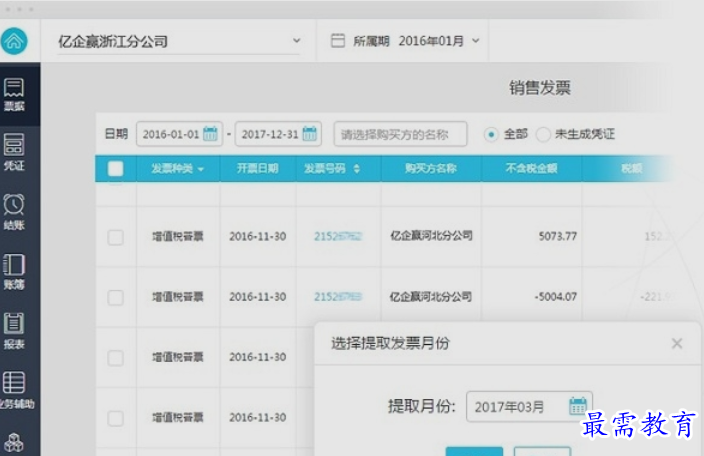
Task: Click the 开票日期 column header
Action: point(257,168)
